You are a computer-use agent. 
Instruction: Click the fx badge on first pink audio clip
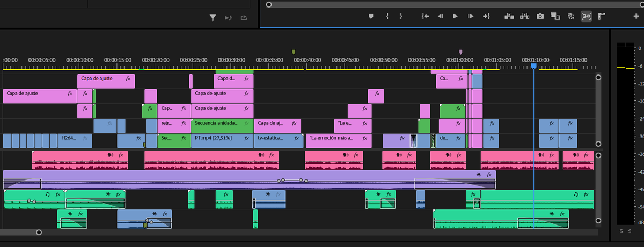pyautogui.click(x=121, y=155)
